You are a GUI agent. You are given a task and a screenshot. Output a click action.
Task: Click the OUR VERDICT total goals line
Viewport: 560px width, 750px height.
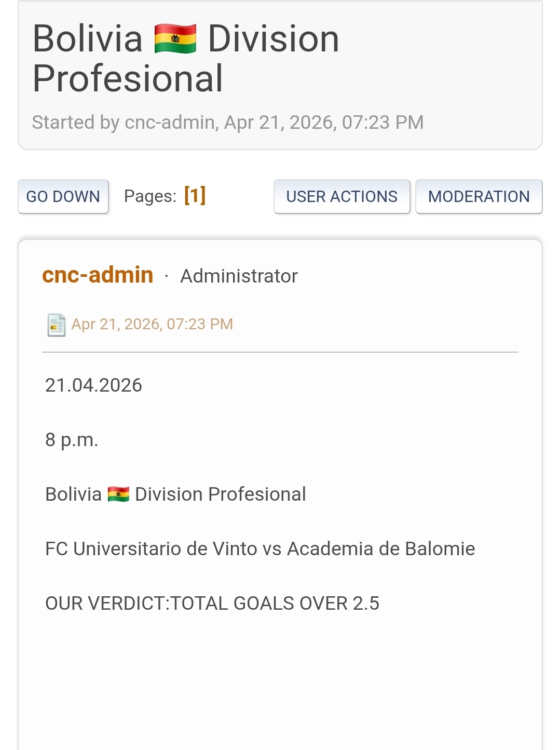pyautogui.click(x=212, y=604)
